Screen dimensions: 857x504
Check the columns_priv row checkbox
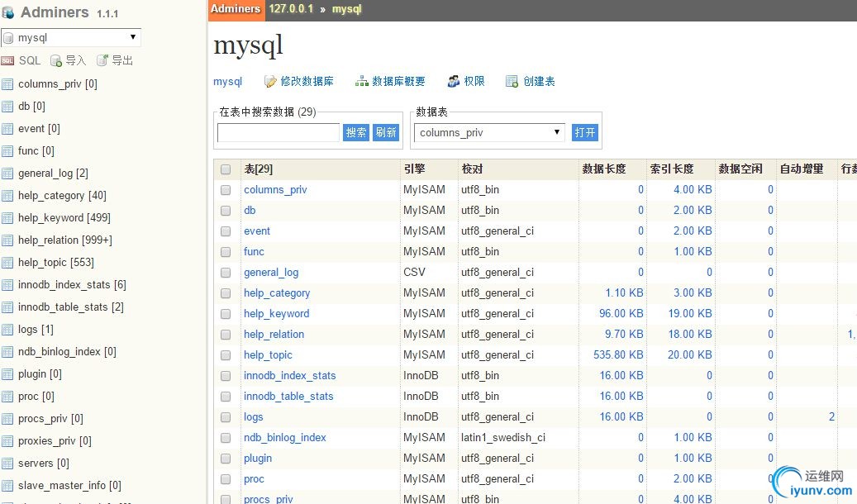tap(226, 190)
